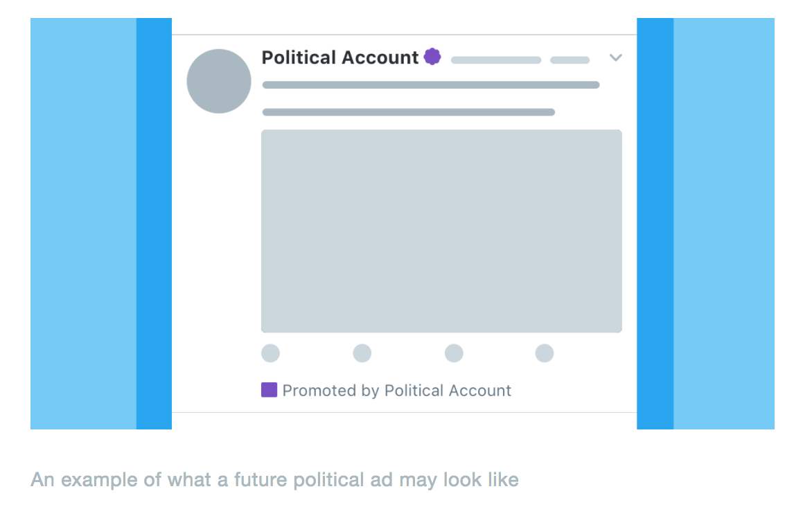812x525 pixels.
Task: Click the long handle placeholder bar after the badge
Action: click(496, 60)
